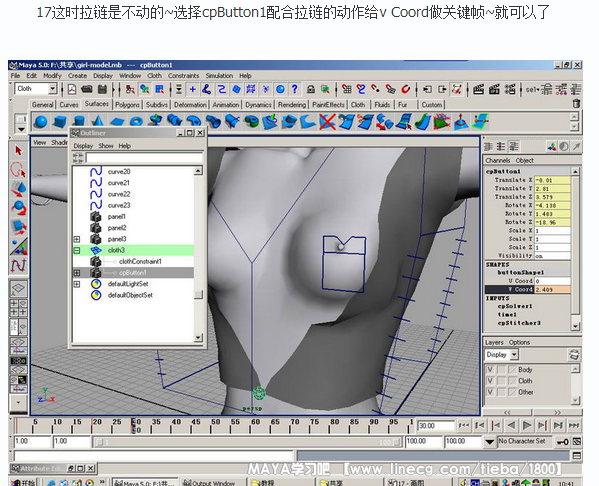Select single perspective view layout icon
Image resolution: width=599 pixels, height=486 pixels.
click(x=18, y=288)
